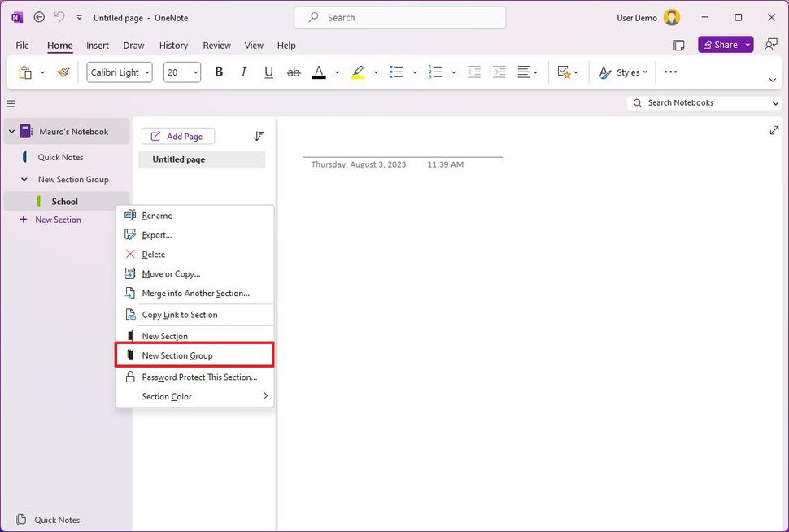Select the Format Painter tool

[63, 72]
